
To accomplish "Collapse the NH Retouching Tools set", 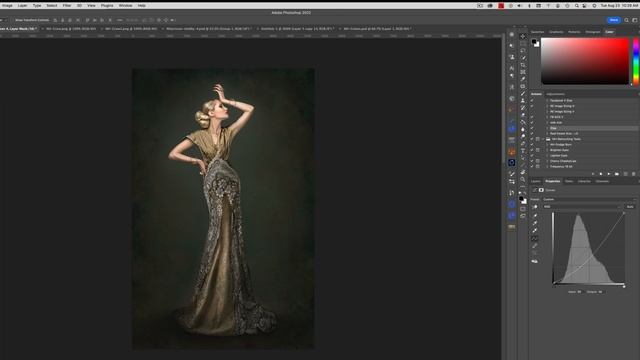I will 543,139.
